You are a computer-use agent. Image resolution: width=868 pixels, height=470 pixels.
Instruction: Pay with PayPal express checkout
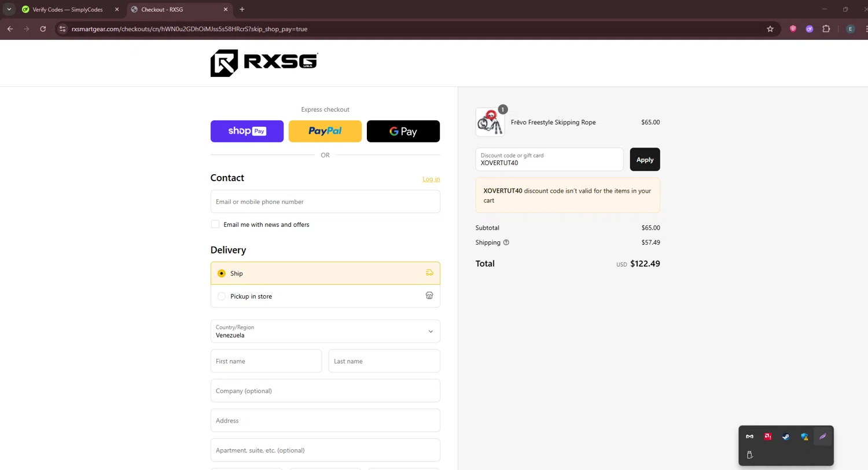tap(325, 131)
